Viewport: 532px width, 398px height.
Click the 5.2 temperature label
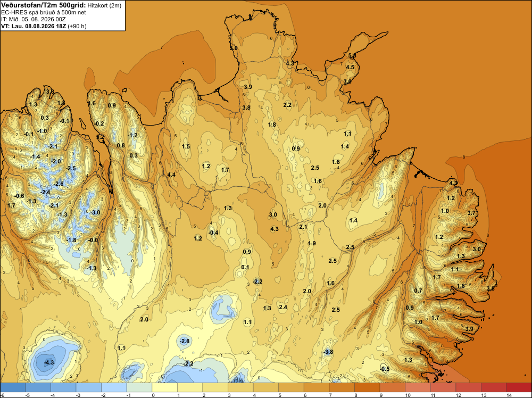[x=101, y=137]
